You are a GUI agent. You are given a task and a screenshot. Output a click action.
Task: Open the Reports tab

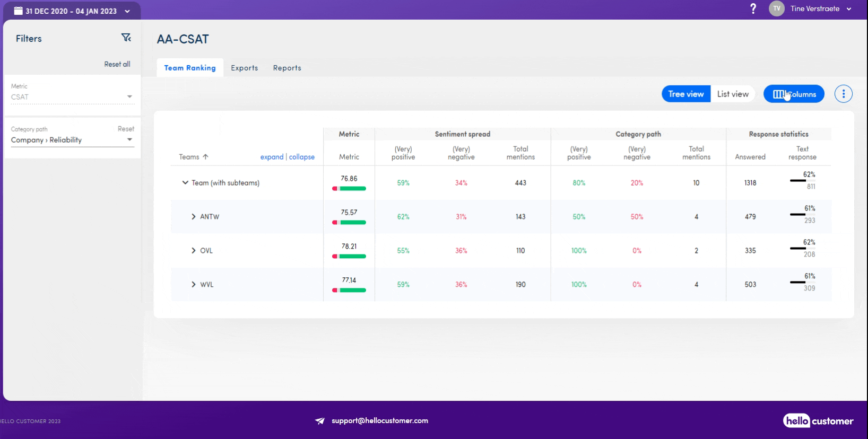(x=287, y=68)
